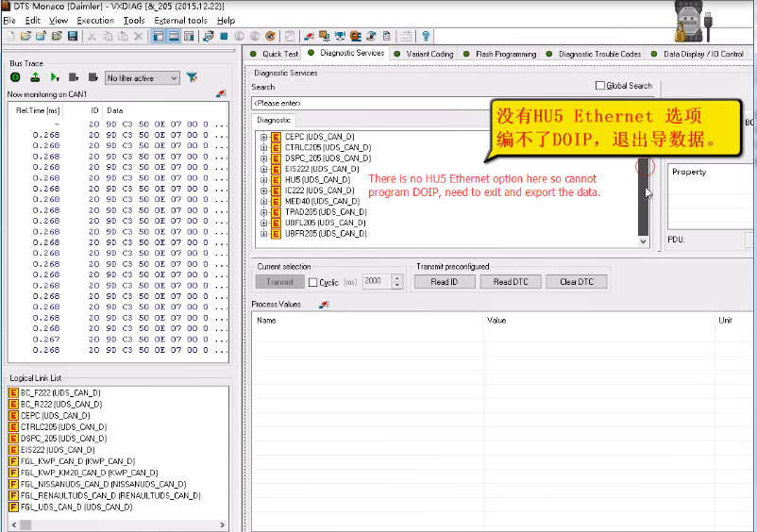Enable the Global Search checkbox
The image size is (757, 532).
[x=600, y=86]
